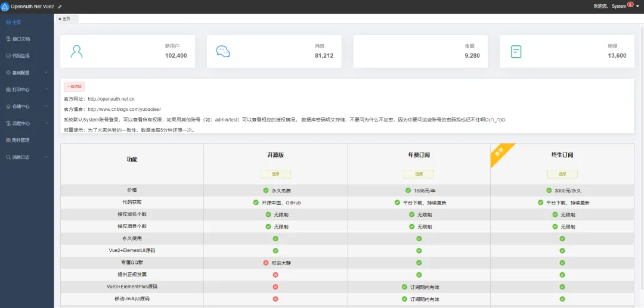This screenshot has width=644, height=308.
Task: Click the chat bubbles message icon
Action: (x=223, y=51)
